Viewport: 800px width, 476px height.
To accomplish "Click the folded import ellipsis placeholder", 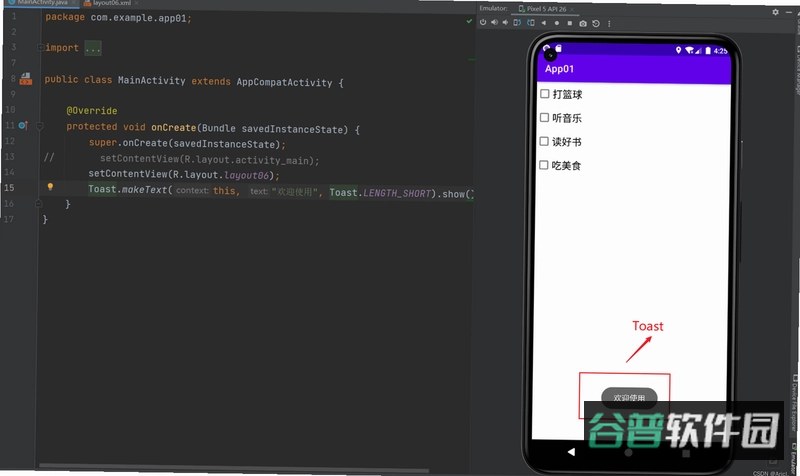I will (x=93, y=48).
